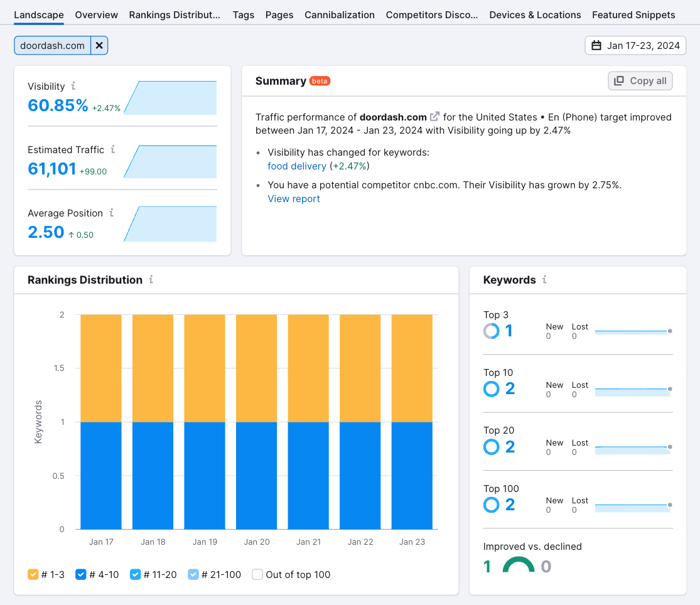Image resolution: width=700 pixels, height=605 pixels.
Task: Click the food delivery keyword link
Action: [297, 166]
